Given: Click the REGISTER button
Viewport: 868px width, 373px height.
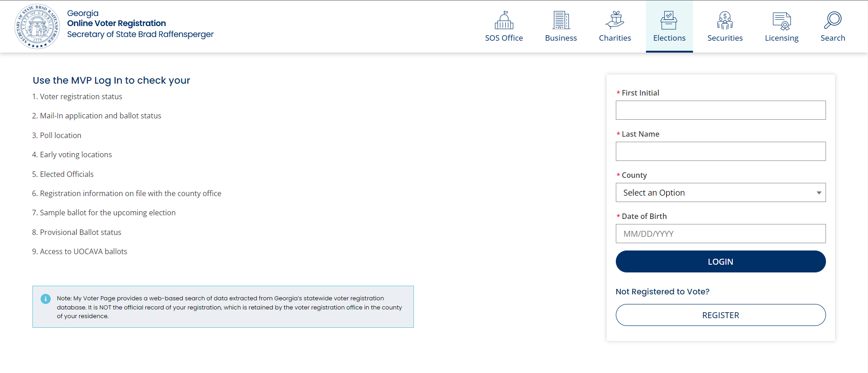Looking at the screenshot, I should [x=720, y=315].
